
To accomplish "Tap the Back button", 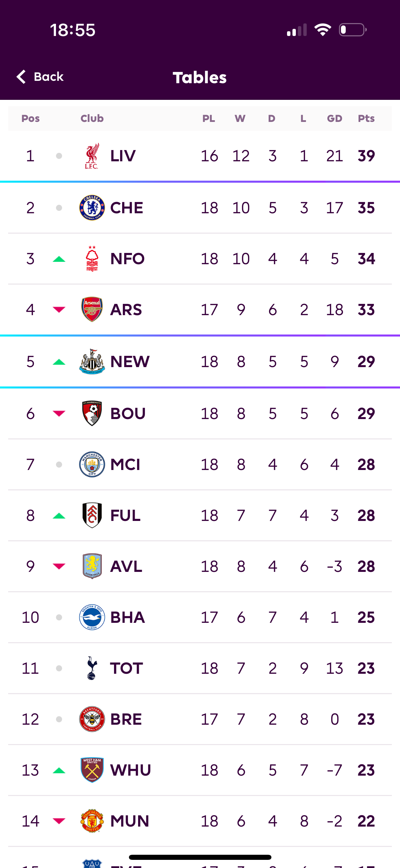I will pyautogui.click(x=40, y=77).
